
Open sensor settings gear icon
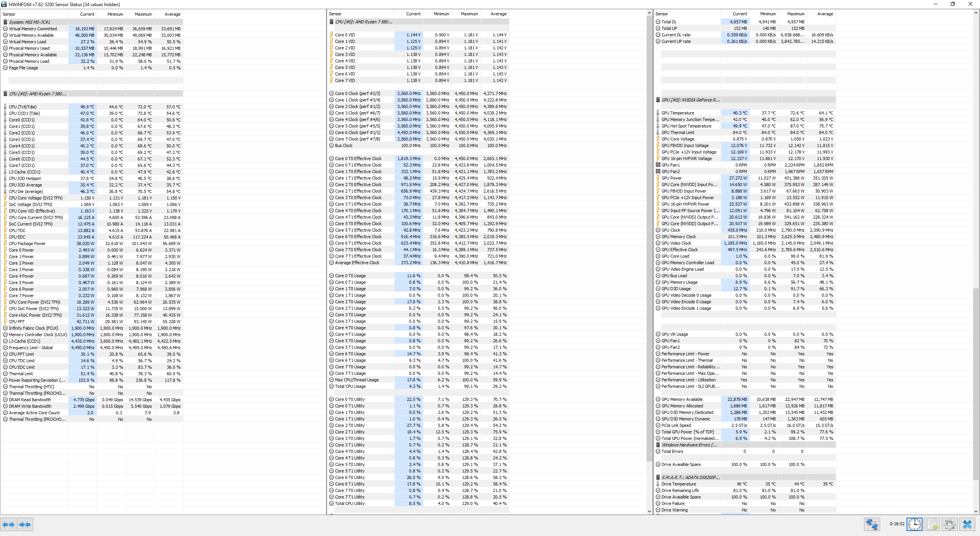click(949, 524)
